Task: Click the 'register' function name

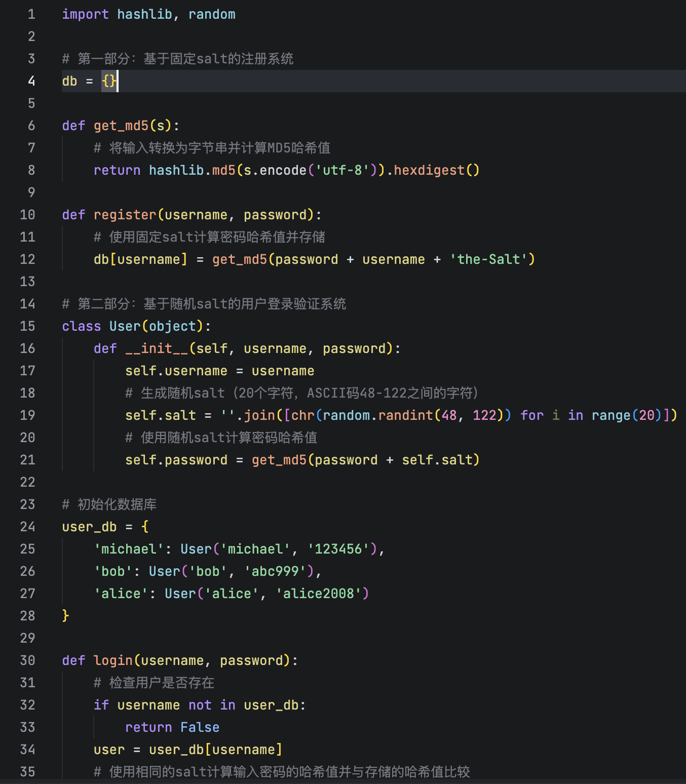Action: (x=125, y=215)
